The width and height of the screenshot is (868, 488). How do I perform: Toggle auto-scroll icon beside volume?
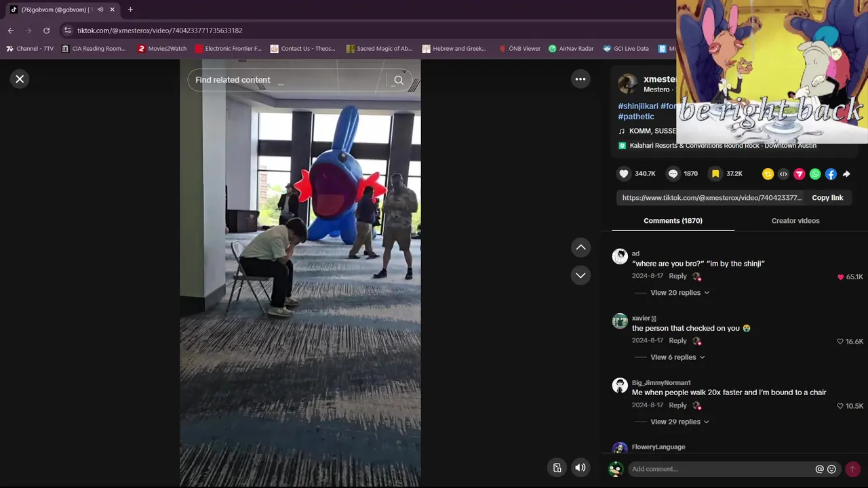(557, 468)
